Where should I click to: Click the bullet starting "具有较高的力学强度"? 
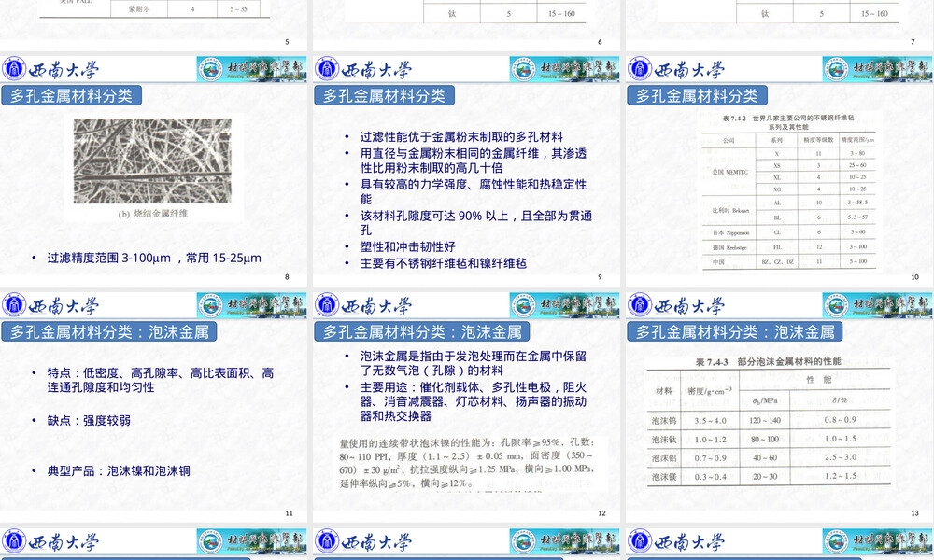[474, 191]
